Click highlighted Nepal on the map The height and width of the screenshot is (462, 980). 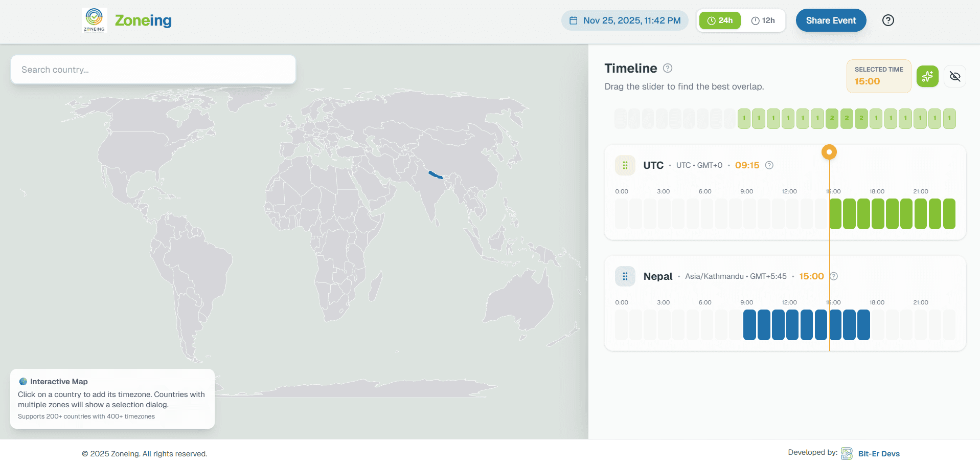436,175
